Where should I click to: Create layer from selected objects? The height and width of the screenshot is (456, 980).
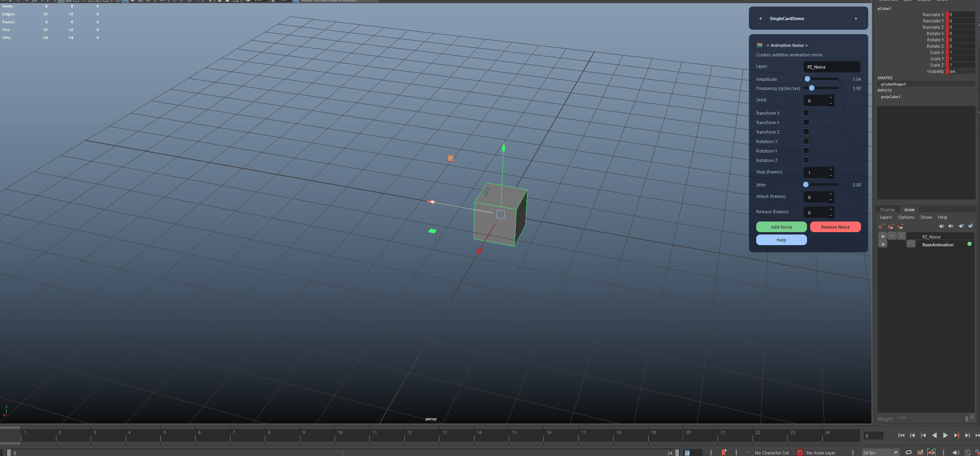(970, 226)
